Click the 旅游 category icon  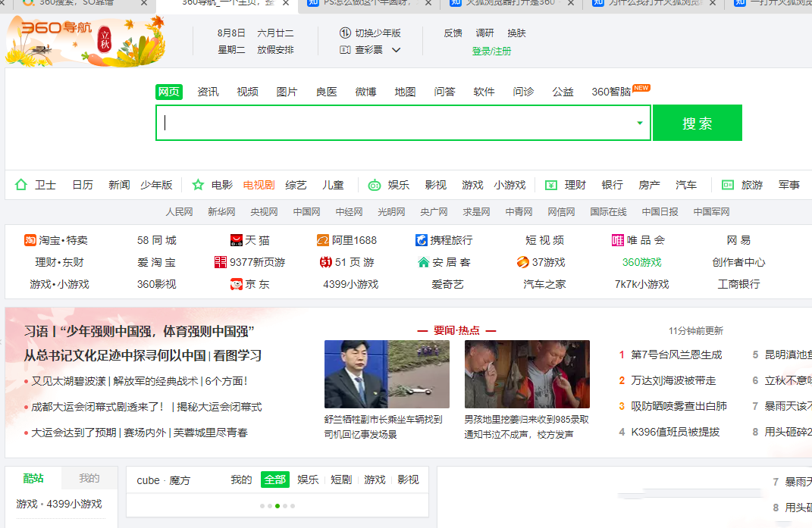tap(728, 186)
